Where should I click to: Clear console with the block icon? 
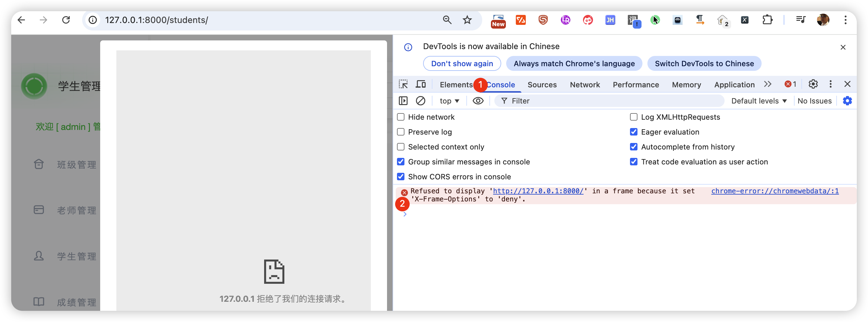[x=420, y=101]
